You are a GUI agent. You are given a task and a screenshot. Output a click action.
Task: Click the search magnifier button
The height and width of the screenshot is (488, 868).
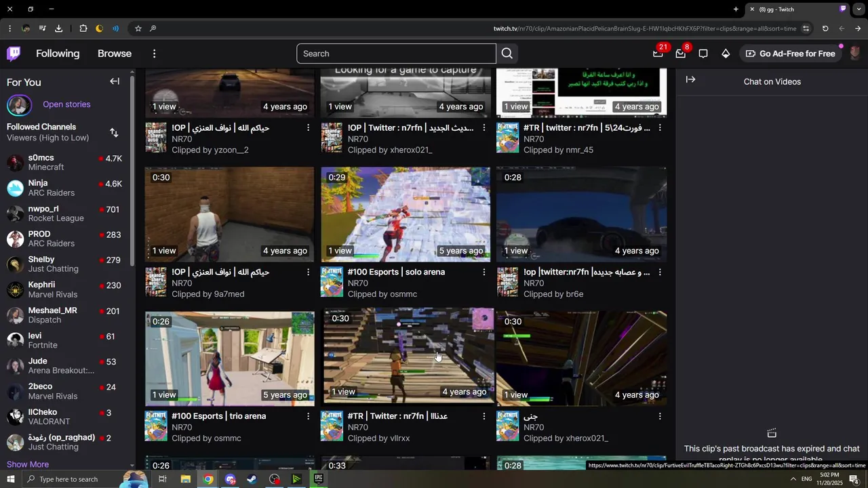point(507,54)
